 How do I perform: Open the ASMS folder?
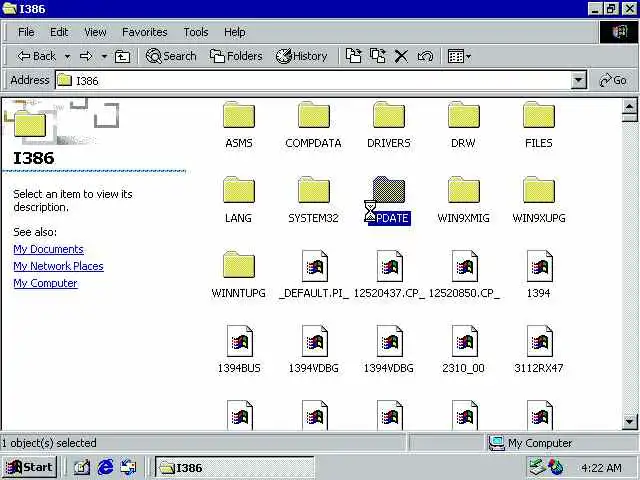click(239, 125)
